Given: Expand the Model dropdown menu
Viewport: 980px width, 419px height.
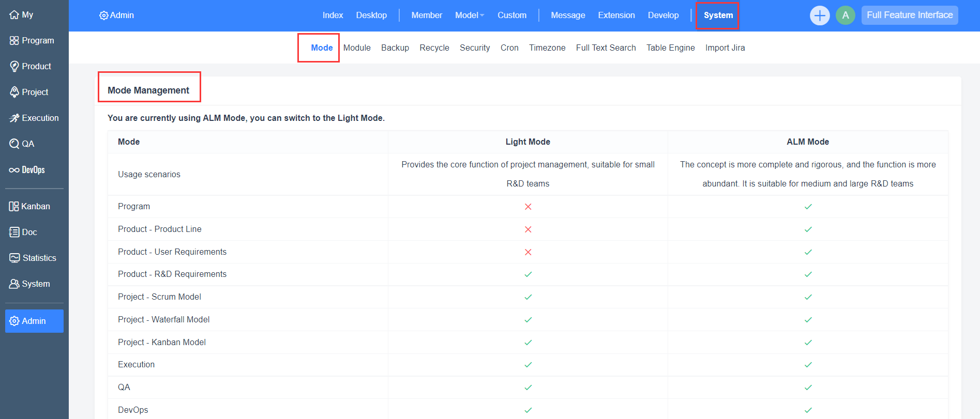Looking at the screenshot, I should coord(469,15).
